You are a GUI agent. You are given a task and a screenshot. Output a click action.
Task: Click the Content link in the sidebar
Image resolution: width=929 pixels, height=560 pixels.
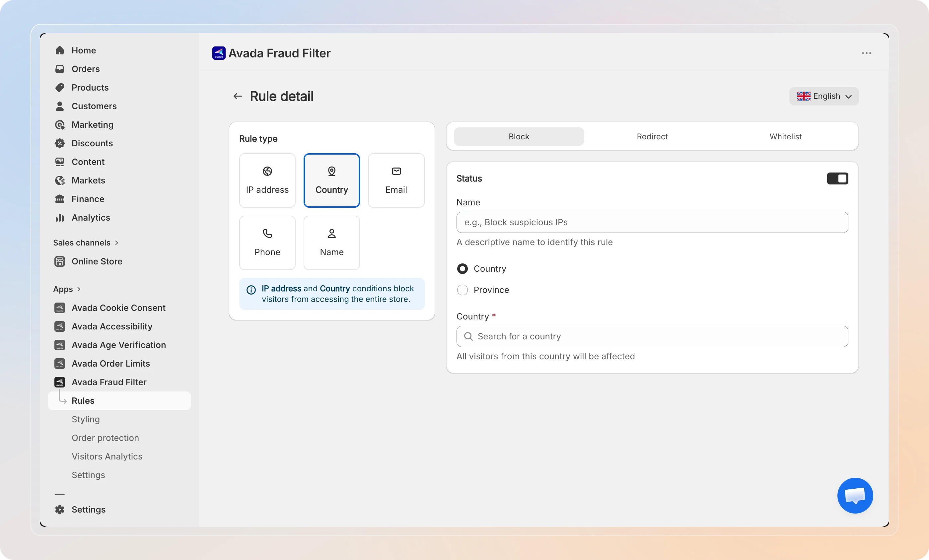tap(88, 162)
